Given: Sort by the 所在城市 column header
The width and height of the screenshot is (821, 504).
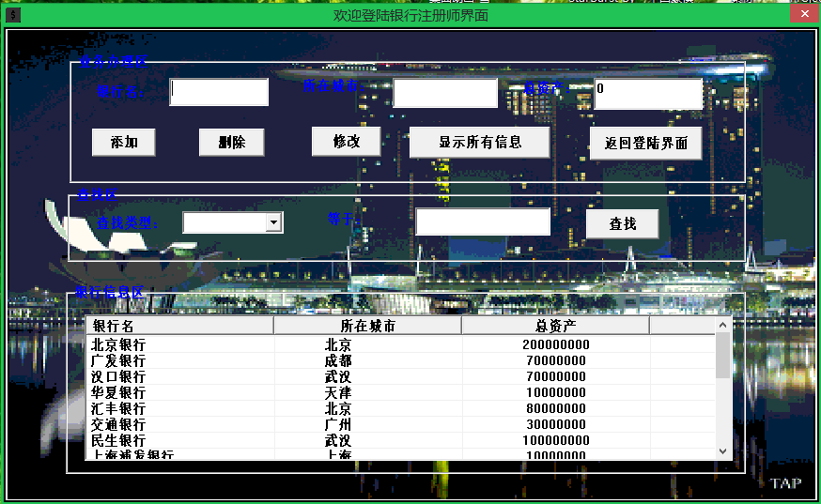Looking at the screenshot, I should pyautogui.click(x=367, y=326).
